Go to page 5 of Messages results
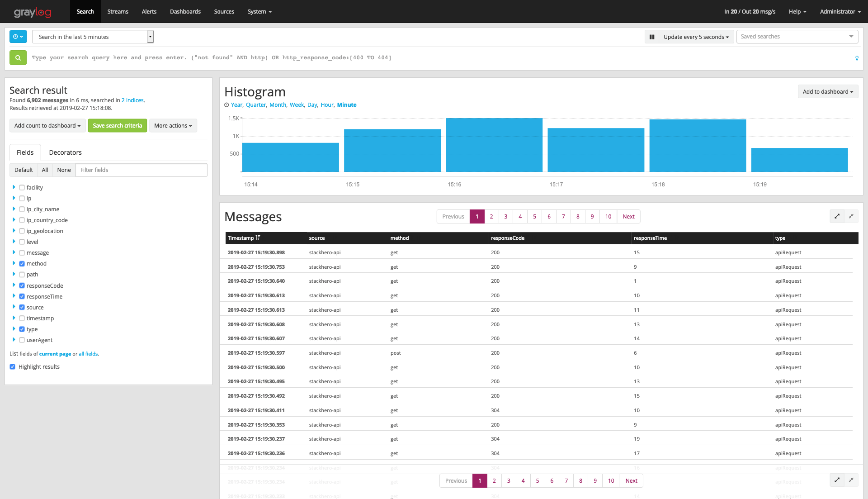 click(x=534, y=216)
